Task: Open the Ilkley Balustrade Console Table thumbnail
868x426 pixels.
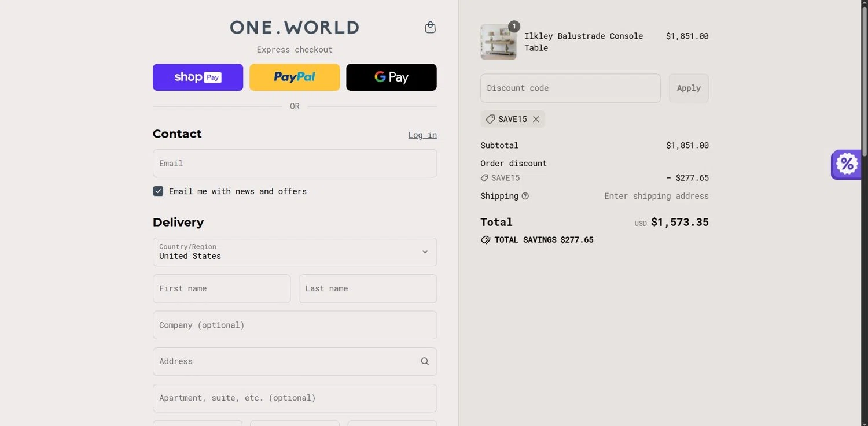Action: [x=498, y=42]
